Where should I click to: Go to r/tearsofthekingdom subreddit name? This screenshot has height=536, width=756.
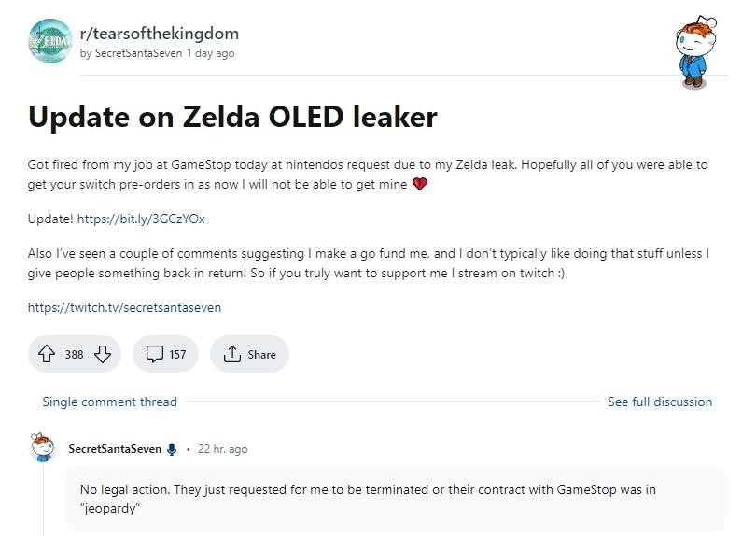point(159,34)
